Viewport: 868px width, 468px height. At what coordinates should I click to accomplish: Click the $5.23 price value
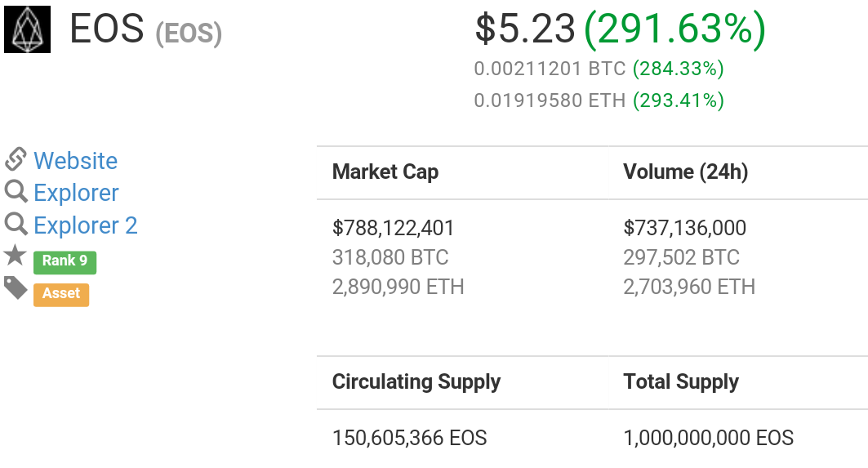(x=525, y=29)
